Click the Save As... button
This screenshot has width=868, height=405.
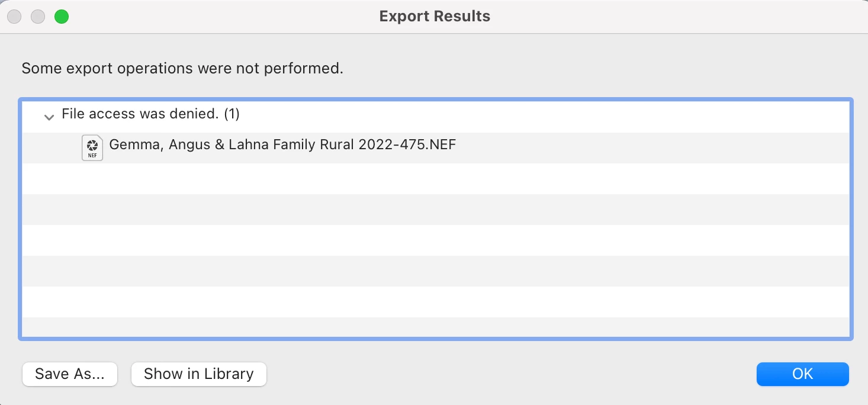point(70,374)
